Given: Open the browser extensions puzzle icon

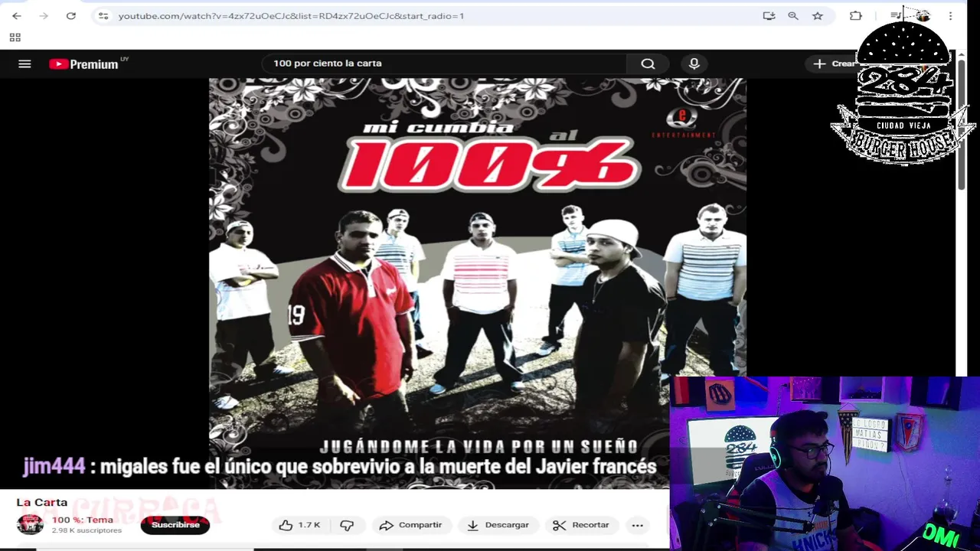Looking at the screenshot, I should click(856, 15).
